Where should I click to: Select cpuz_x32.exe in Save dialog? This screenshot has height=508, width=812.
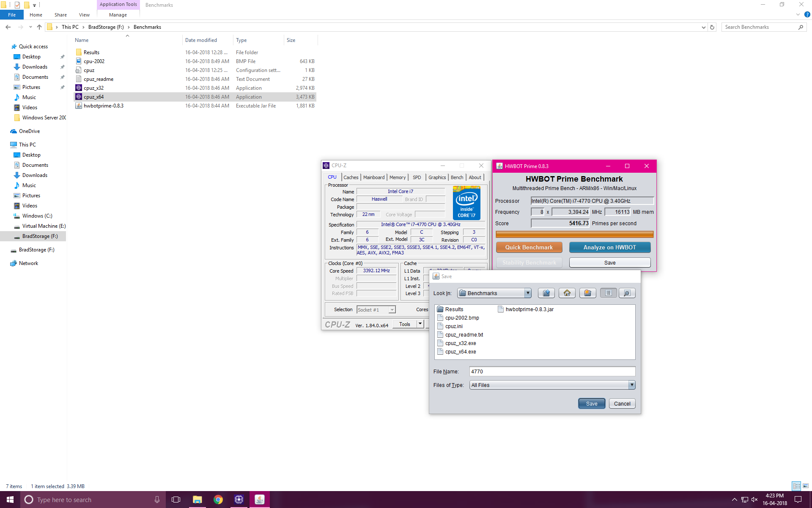click(x=457, y=343)
